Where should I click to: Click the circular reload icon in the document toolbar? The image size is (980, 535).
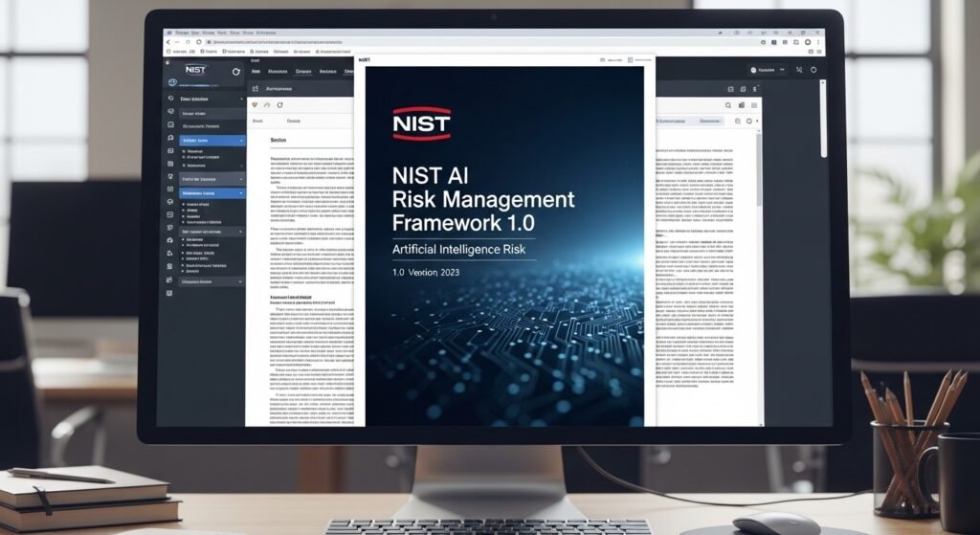(280, 105)
